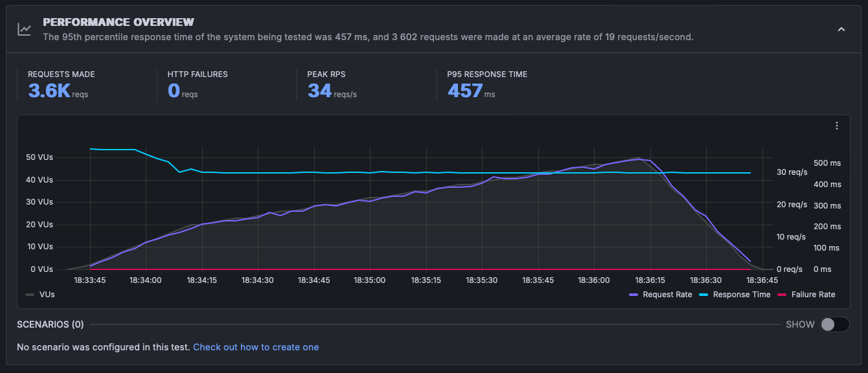The height and width of the screenshot is (373, 868).
Task: Click the Peak RPS 34 value
Action: tap(319, 91)
